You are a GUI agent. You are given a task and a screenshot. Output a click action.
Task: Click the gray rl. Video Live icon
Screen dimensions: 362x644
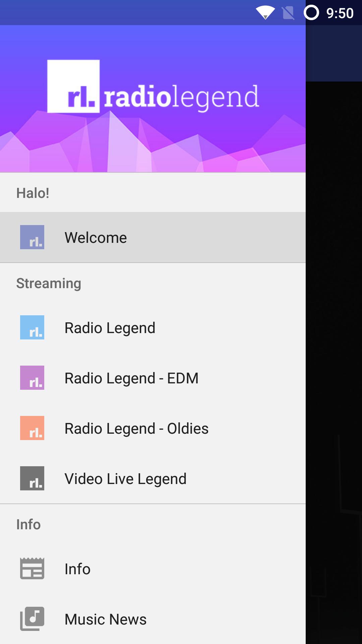(32, 478)
